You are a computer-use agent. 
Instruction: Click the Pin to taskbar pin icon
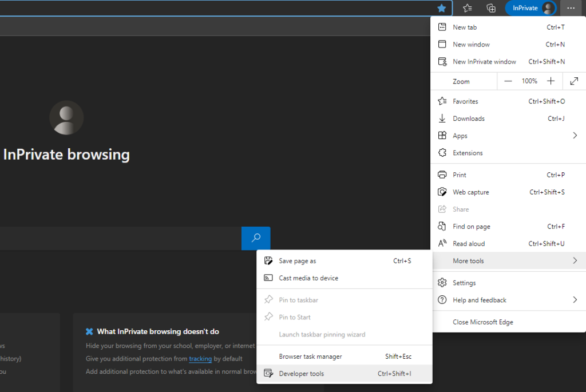pos(268,300)
